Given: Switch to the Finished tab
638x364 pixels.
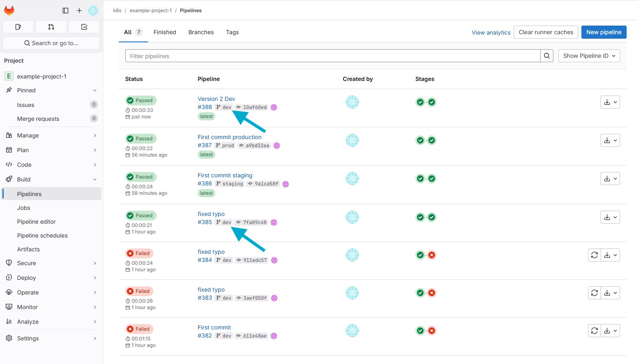Looking at the screenshot, I should 165,32.
